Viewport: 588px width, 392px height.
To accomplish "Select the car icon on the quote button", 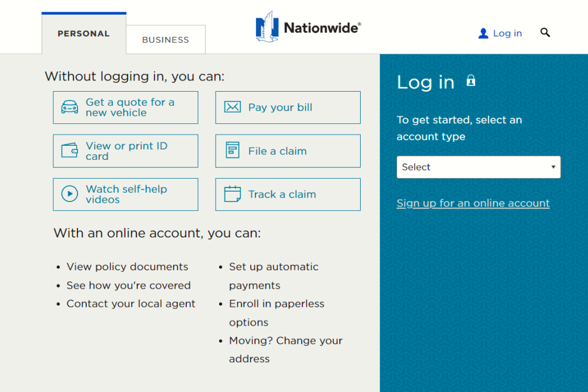I will pyautogui.click(x=69, y=108).
